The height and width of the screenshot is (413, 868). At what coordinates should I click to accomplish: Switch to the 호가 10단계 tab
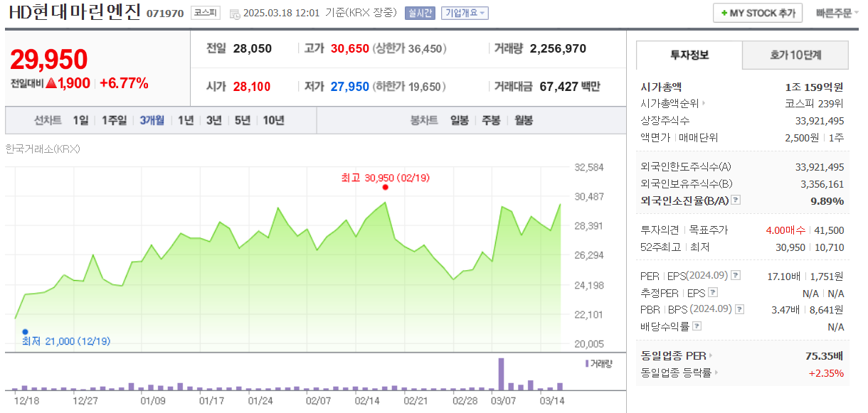(795, 55)
